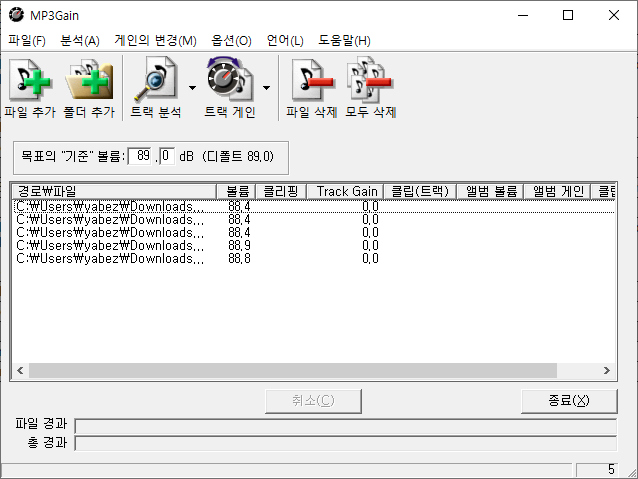Open the 도움말(H) menu
This screenshot has width=638, height=479.
coord(344,40)
